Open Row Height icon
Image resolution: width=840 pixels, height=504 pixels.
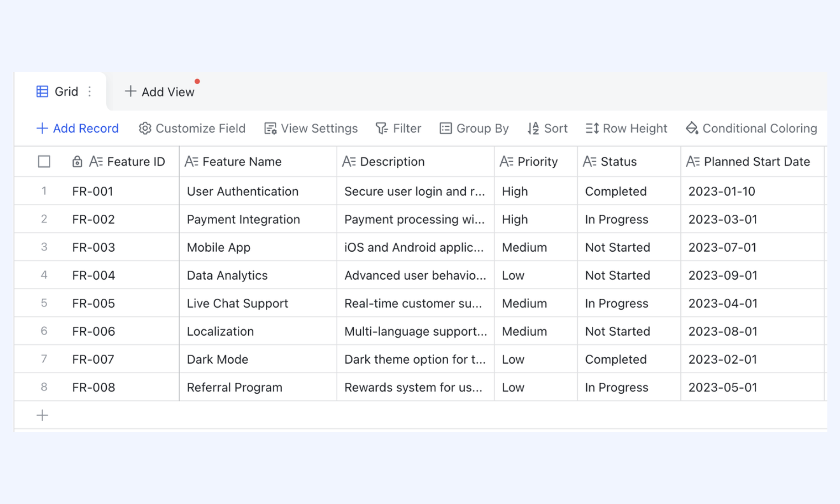[592, 128]
